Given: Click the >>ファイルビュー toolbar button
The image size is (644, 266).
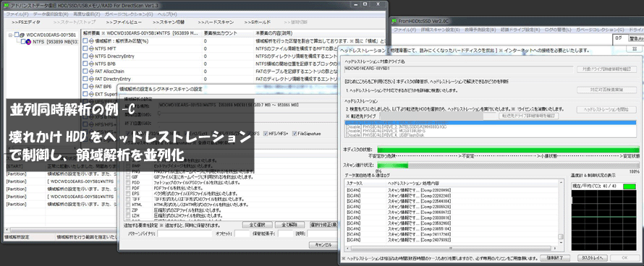Looking at the screenshot, I should (x=124, y=22).
